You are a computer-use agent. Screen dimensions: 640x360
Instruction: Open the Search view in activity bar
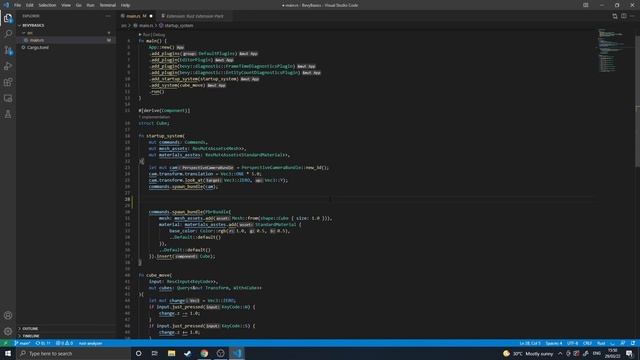[8, 34]
